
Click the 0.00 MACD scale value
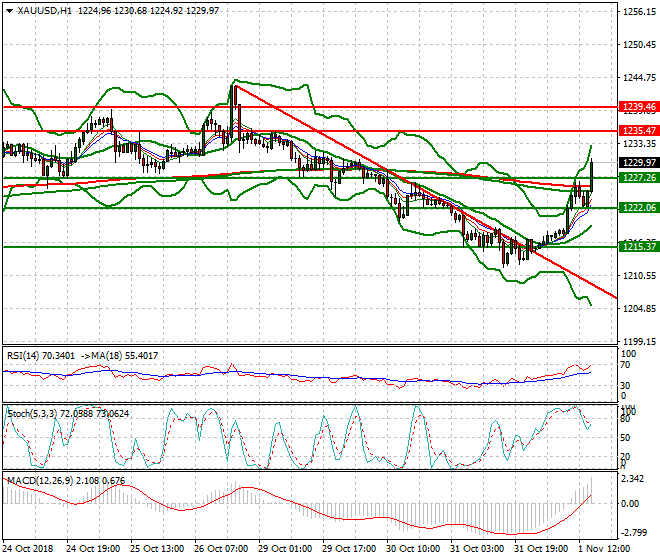click(630, 504)
